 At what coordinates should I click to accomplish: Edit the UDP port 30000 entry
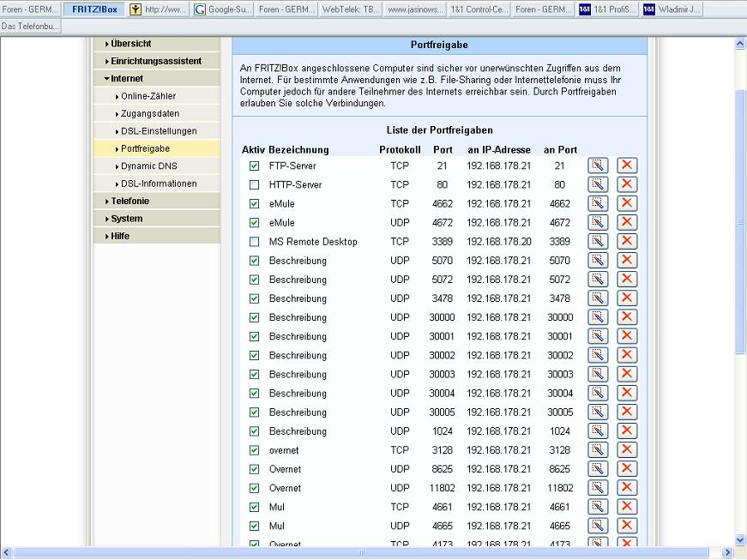[598, 317]
